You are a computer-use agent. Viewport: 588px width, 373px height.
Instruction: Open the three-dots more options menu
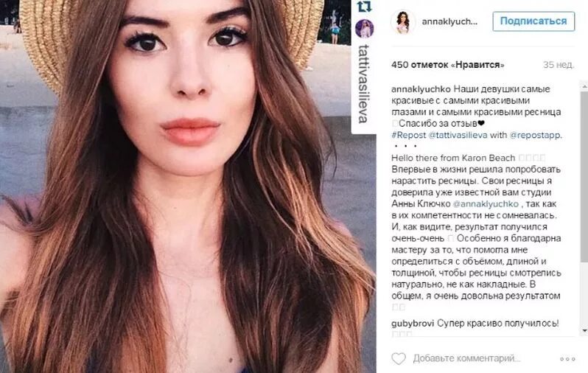(567, 359)
